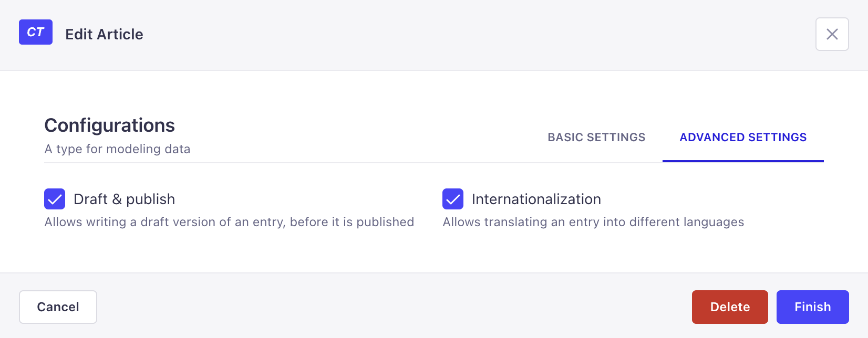The height and width of the screenshot is (338, 868).
Task: Click the blue underline indicator below Advanced Settings
Action: click(x=743, y=161)
